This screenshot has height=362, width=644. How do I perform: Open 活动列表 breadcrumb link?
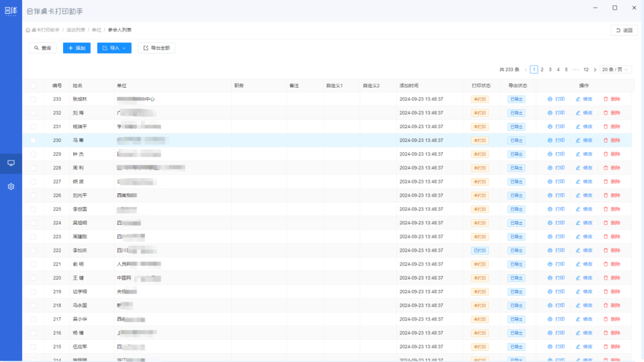click(x=76, y=30)
